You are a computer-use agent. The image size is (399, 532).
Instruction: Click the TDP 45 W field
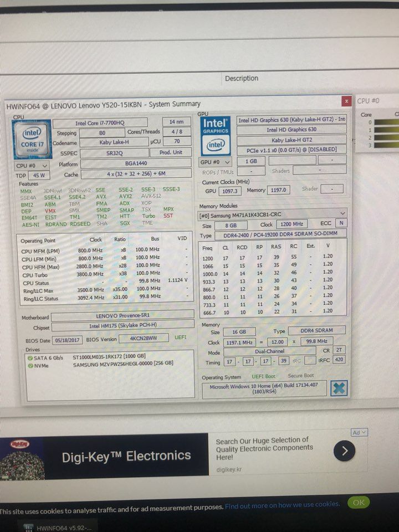39,176
